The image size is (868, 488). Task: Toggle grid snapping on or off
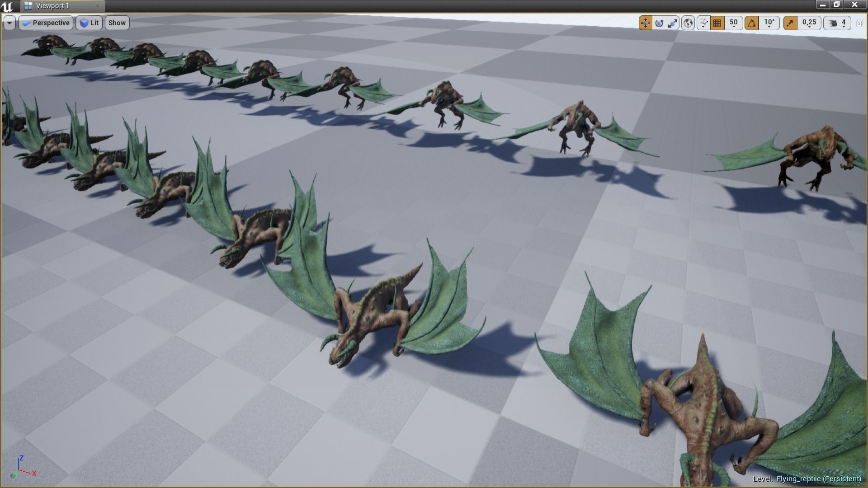717,23
